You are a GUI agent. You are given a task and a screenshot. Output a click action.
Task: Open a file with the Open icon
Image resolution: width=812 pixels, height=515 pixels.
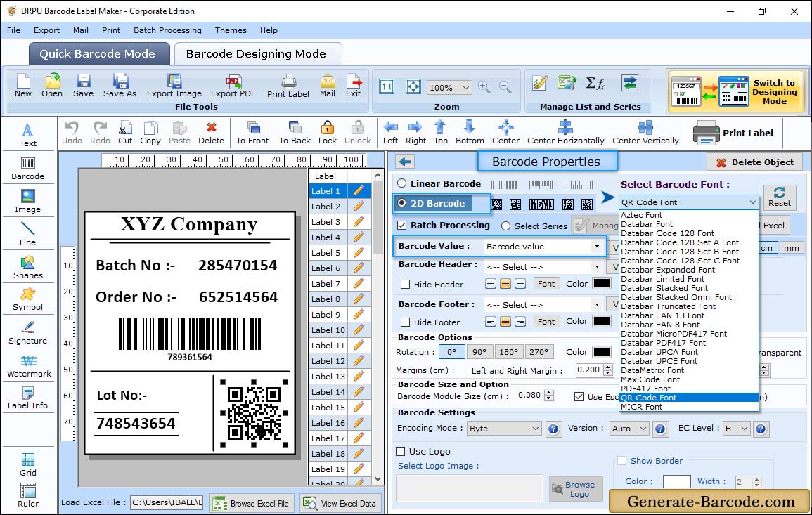coord(52,86)
